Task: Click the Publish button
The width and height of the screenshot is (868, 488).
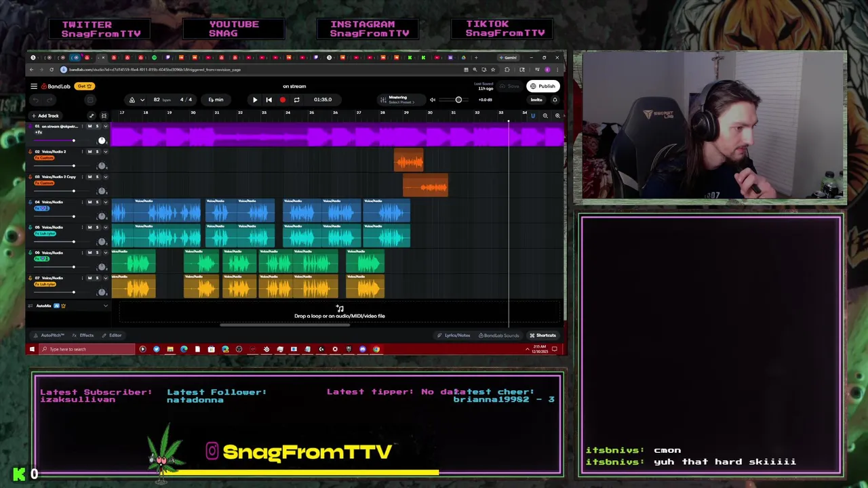Action: point(543,86)
